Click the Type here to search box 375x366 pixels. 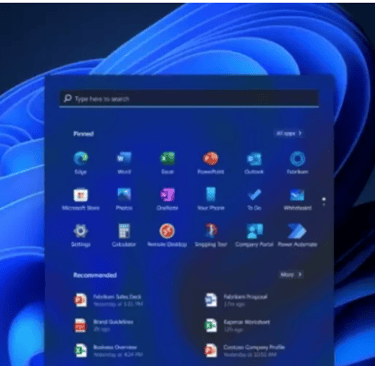click(x=189, y=99)
